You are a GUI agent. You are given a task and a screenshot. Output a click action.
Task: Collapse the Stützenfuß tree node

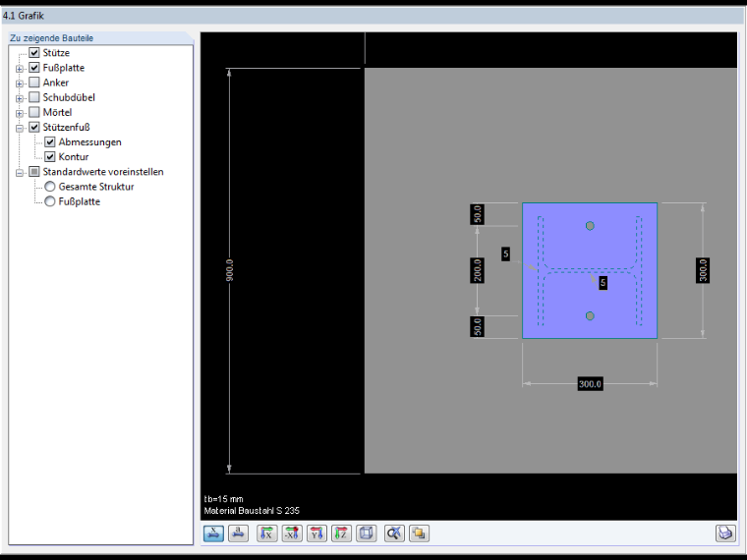coord(20,128)
